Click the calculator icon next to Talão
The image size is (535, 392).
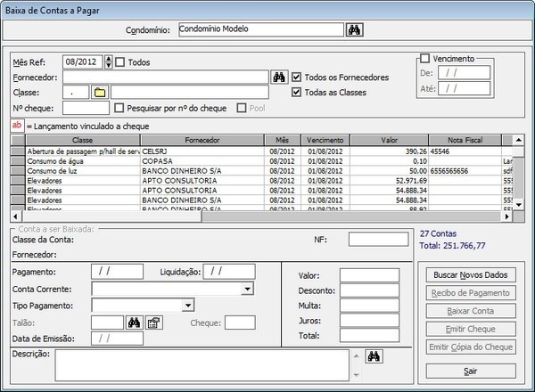[x=152, y=323]
